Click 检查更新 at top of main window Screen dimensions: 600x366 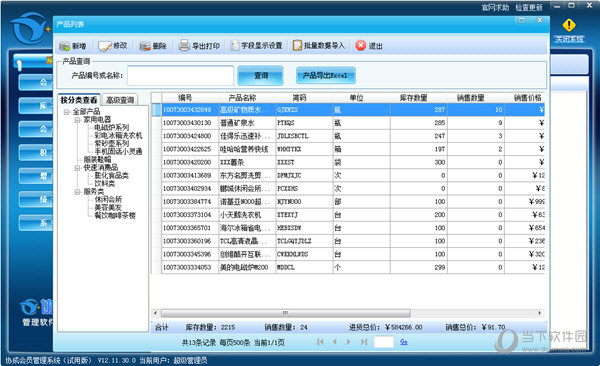(x=529, y=8)
